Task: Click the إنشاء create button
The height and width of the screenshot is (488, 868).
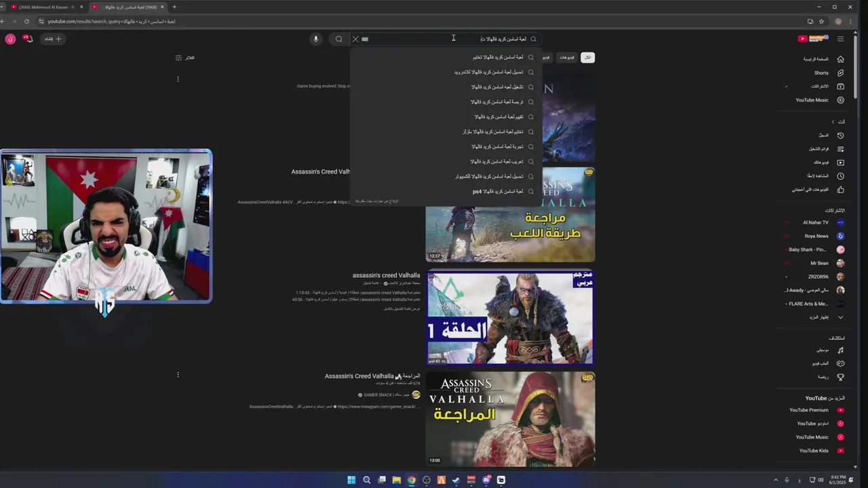Action: (x=52, y=39)
